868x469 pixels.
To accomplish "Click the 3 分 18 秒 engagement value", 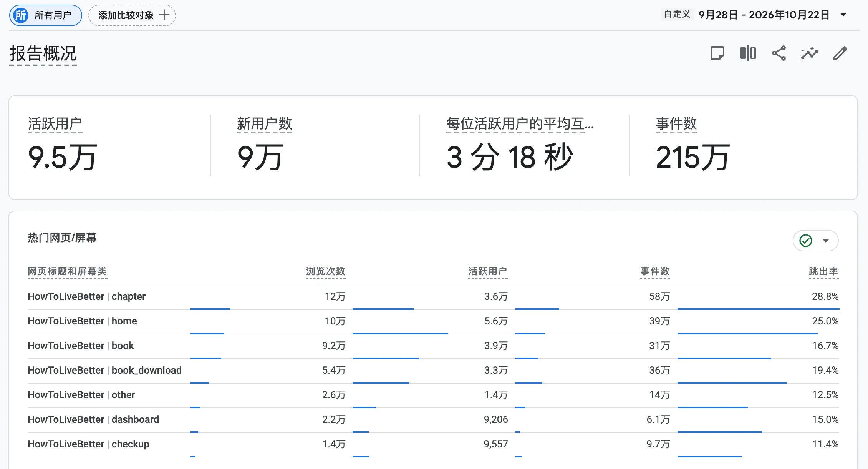I will coord(510,157).
